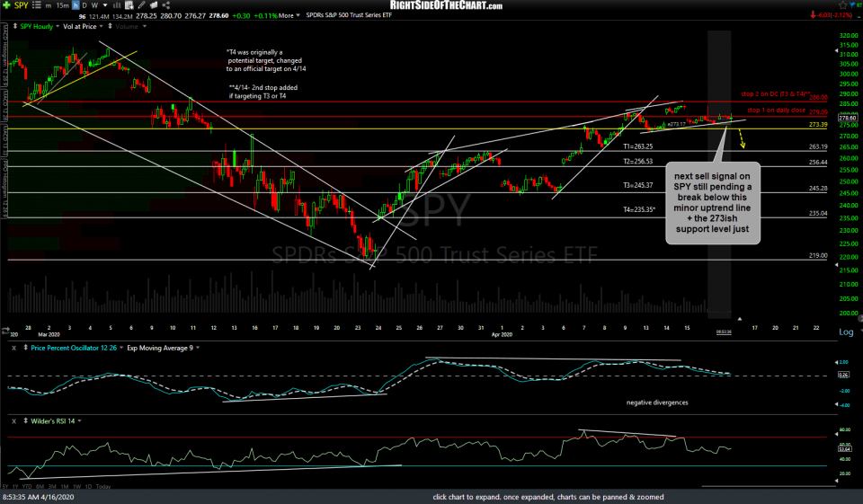Viewport: 863px width, 504px height.
Task: Click the 'T1=263.25' target label
Action: [637, 147]
